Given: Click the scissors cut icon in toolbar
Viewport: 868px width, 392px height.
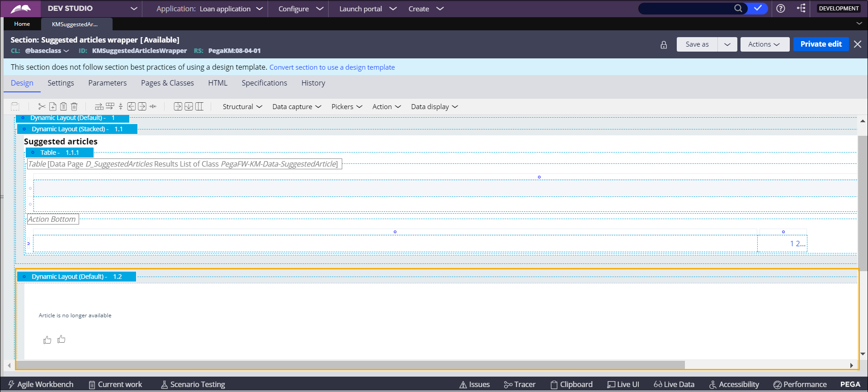Looking at the screenshot, I should [42, 107].
